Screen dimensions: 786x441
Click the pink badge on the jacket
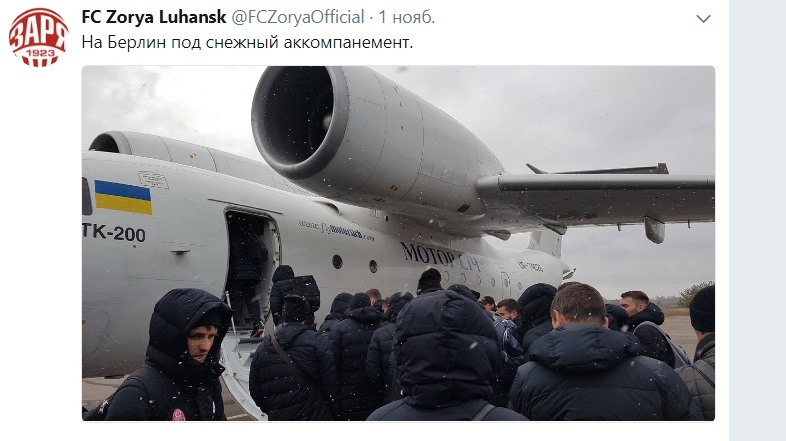point(179,414)
